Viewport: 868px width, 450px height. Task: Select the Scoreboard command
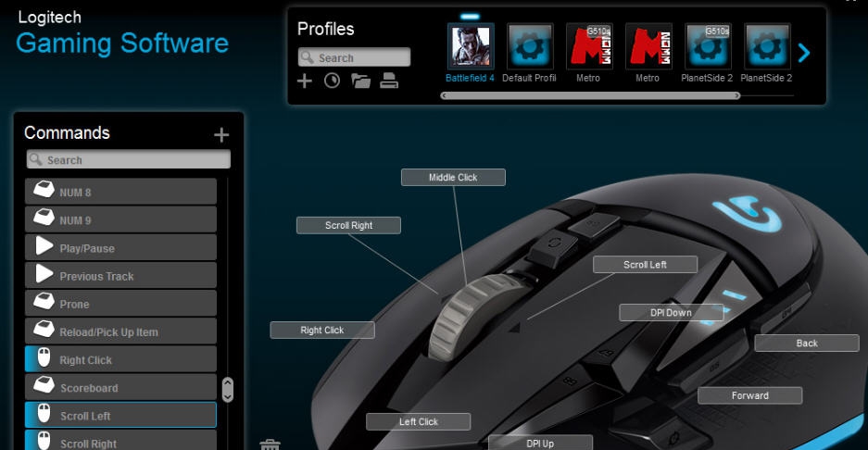tap(120, 387)
